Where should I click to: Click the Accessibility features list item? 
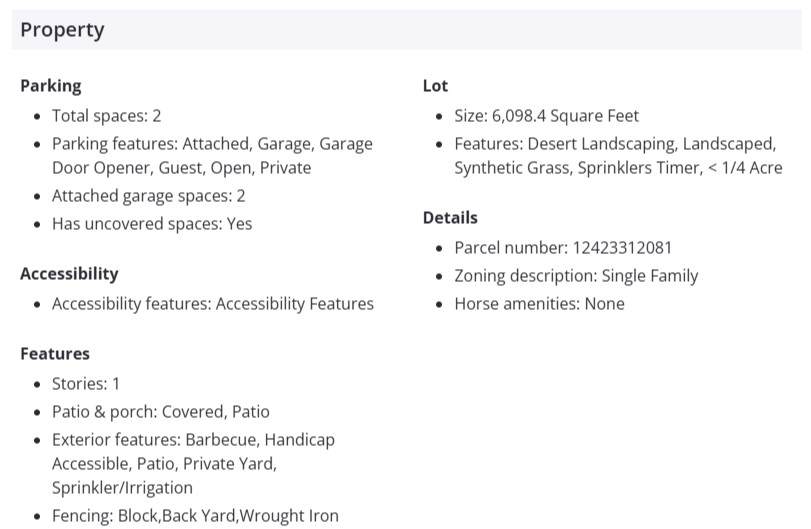212,304
